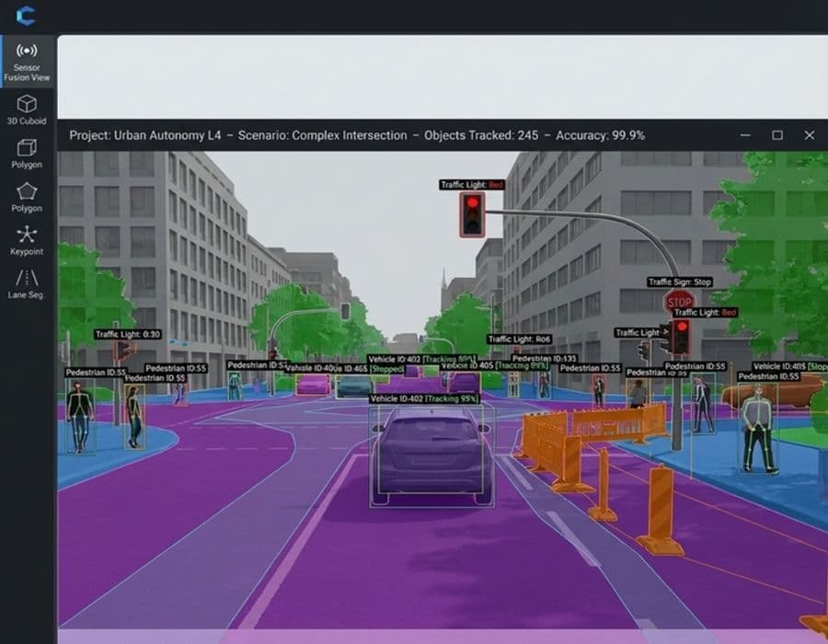The height and width of the screenshot is (644, 828).
Task: Select the 'Traffic Sign: Stop' label
Action: 679,282
